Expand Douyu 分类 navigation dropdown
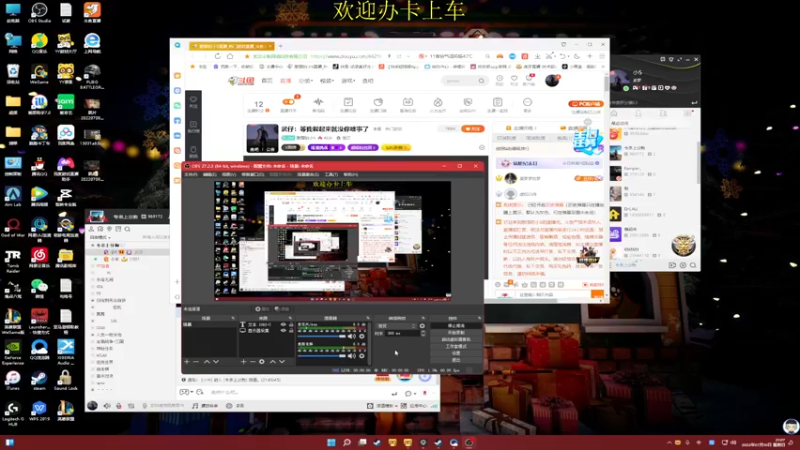 tap(306, 81)
